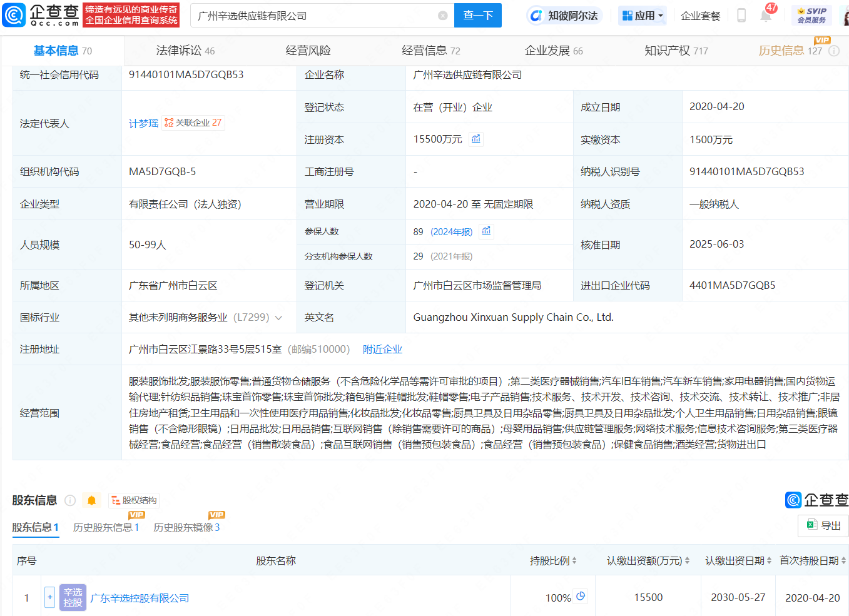Click the info icon beside 历史信息 127
Viewport: 849px width, 616px height.
[834, 51]
